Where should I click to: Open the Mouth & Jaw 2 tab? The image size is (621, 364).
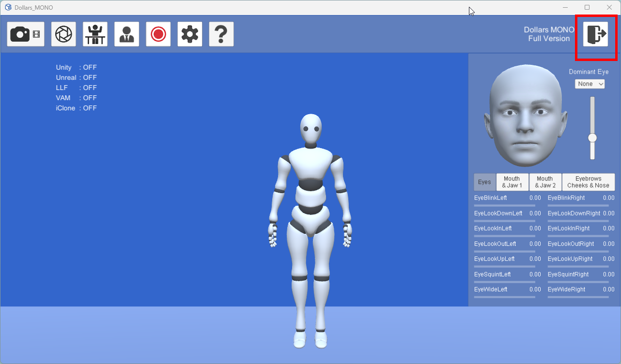pos(545,182)
